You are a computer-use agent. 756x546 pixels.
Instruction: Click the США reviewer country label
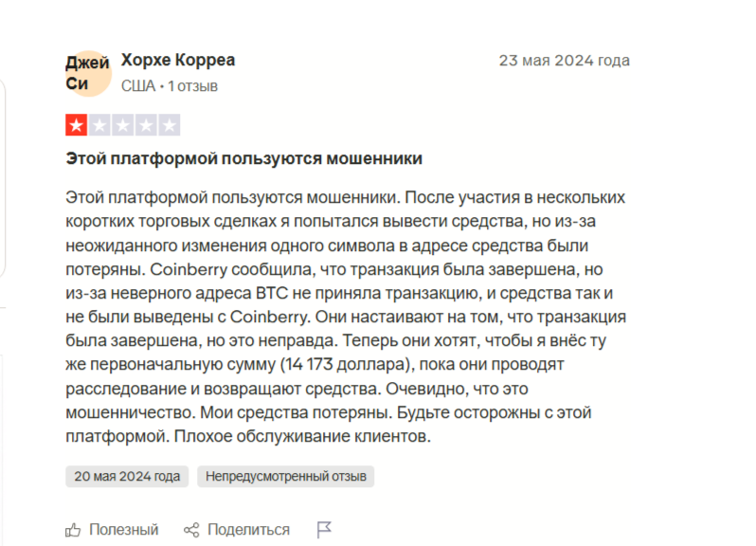(x=137, y=86)
